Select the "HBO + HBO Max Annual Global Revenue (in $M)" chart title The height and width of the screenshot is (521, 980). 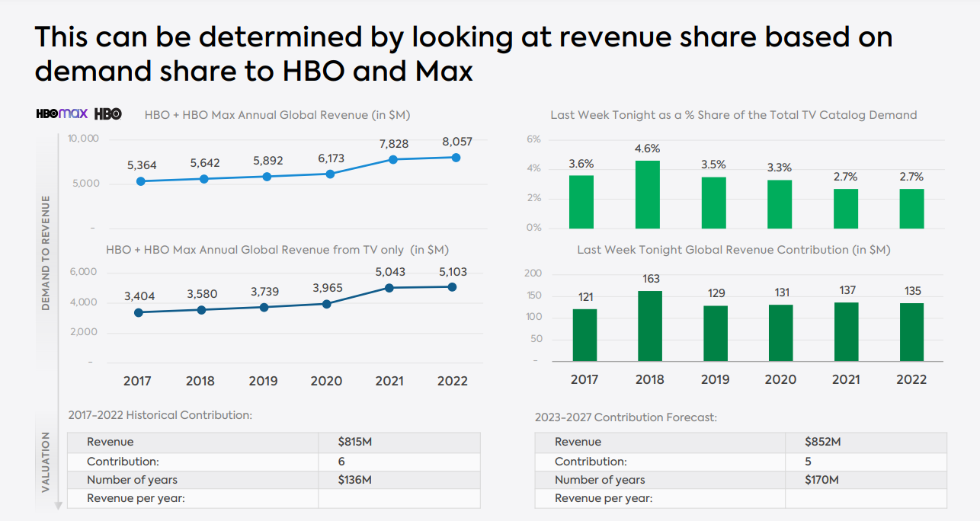(277, 115)
